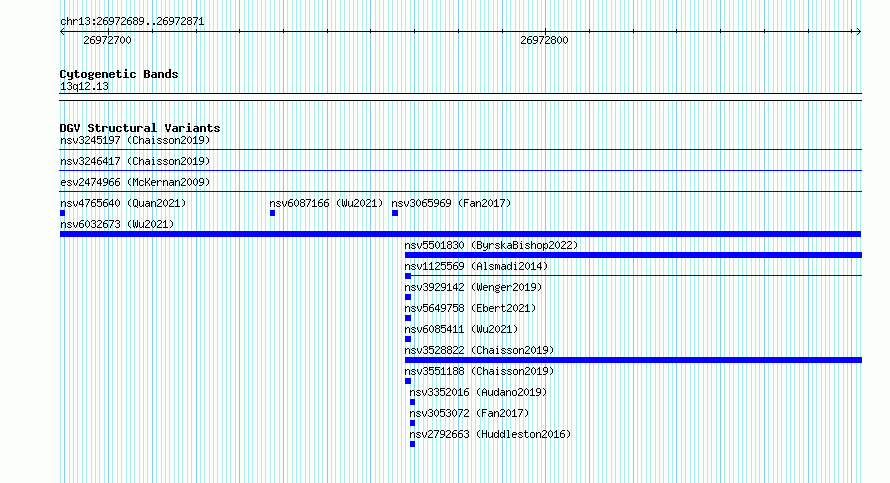This screenshot has height=483, width=890.
Task: Click the blue marker under nsv2792663
Action: [413, 444]
